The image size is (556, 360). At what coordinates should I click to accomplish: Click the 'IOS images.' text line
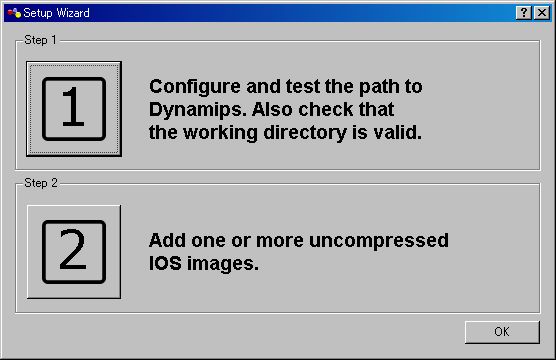pyautogui.click(x=204, y=264)
